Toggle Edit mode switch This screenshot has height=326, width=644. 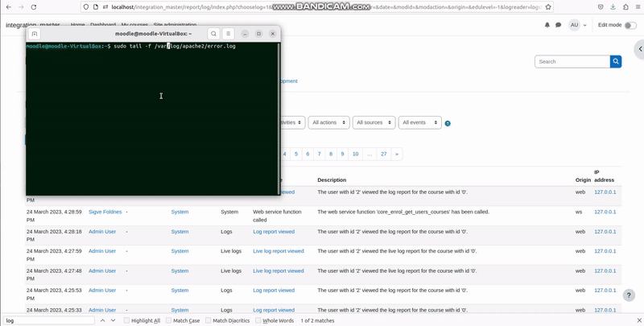pos(630,26)
